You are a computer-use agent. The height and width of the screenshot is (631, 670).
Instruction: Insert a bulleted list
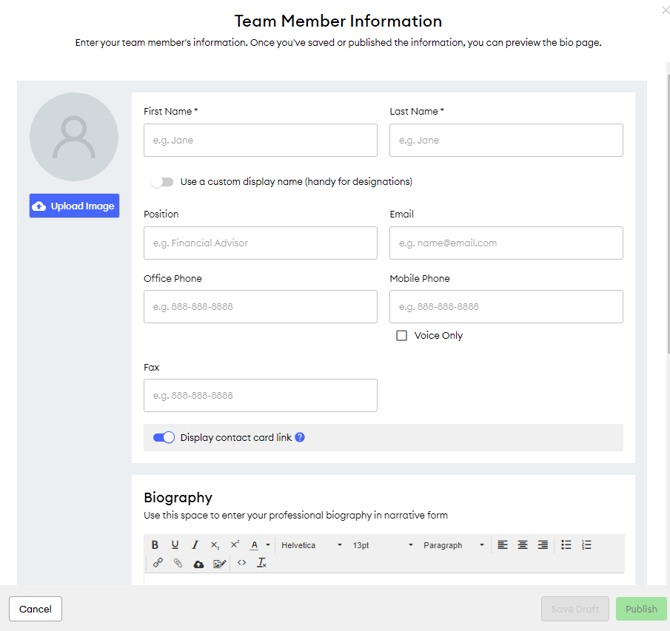(566, 545)
